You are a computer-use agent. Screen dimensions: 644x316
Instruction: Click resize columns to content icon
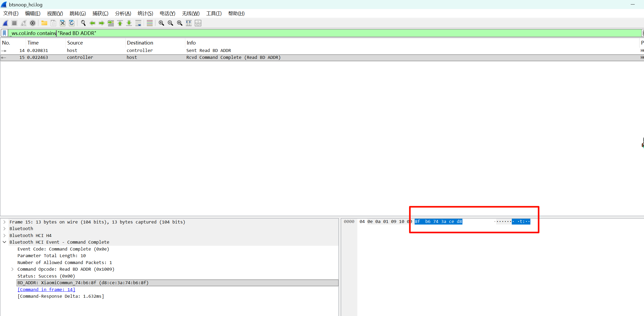pyautogui.click(x=189, y=23)
